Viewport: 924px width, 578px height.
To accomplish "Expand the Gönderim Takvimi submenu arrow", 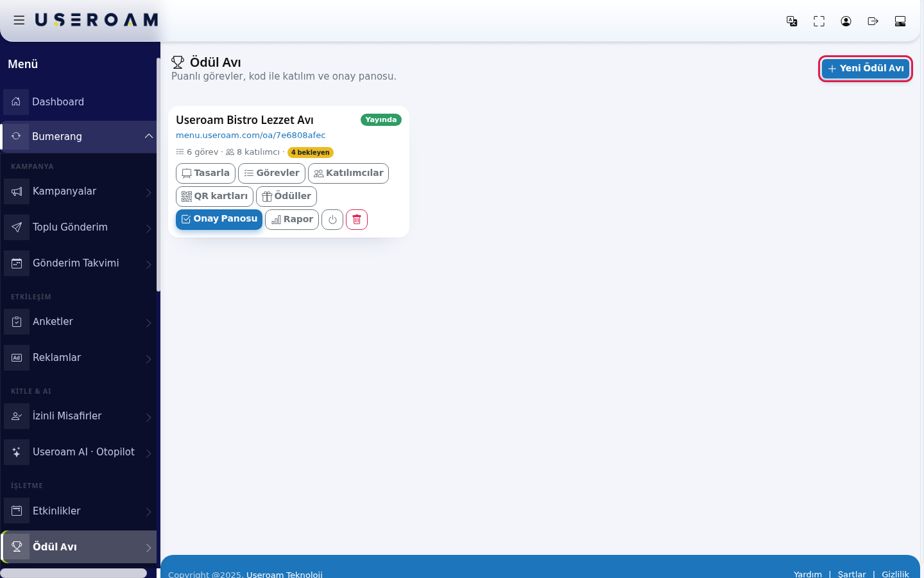I will tap(148, 264).
